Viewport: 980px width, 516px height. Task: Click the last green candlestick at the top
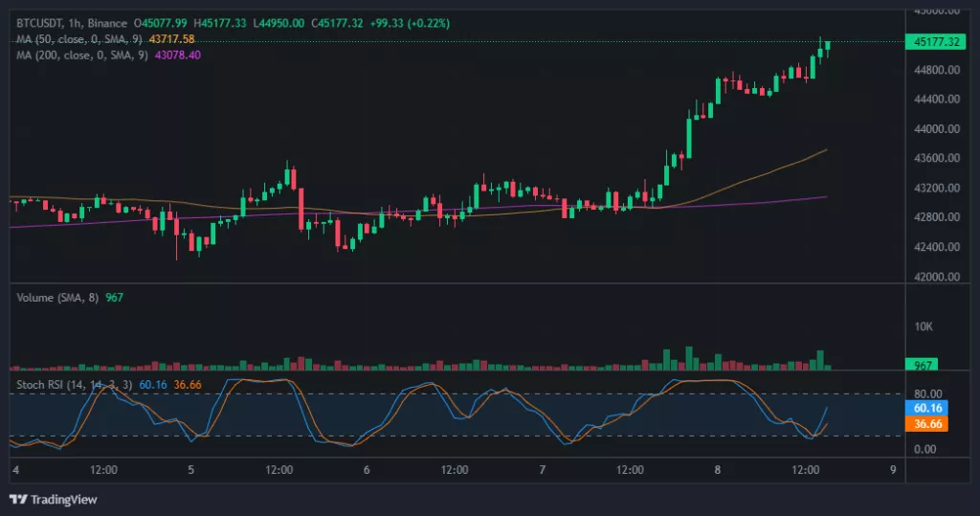point(828,45)
